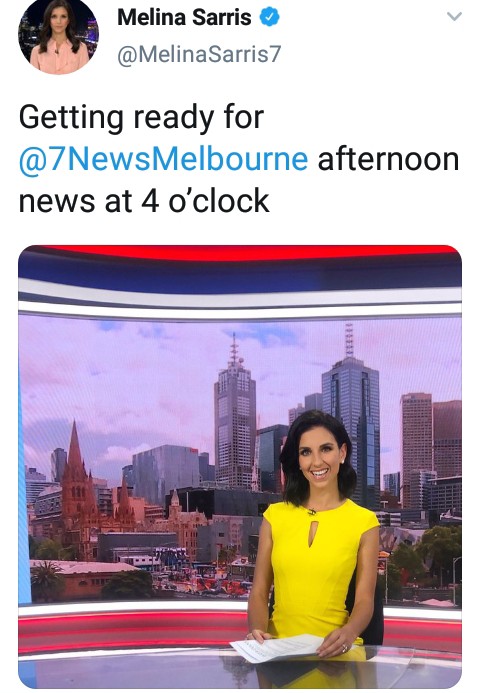The image size is (480, 693).
Task: Click the blue verified badge
Action: pos(269,17)
